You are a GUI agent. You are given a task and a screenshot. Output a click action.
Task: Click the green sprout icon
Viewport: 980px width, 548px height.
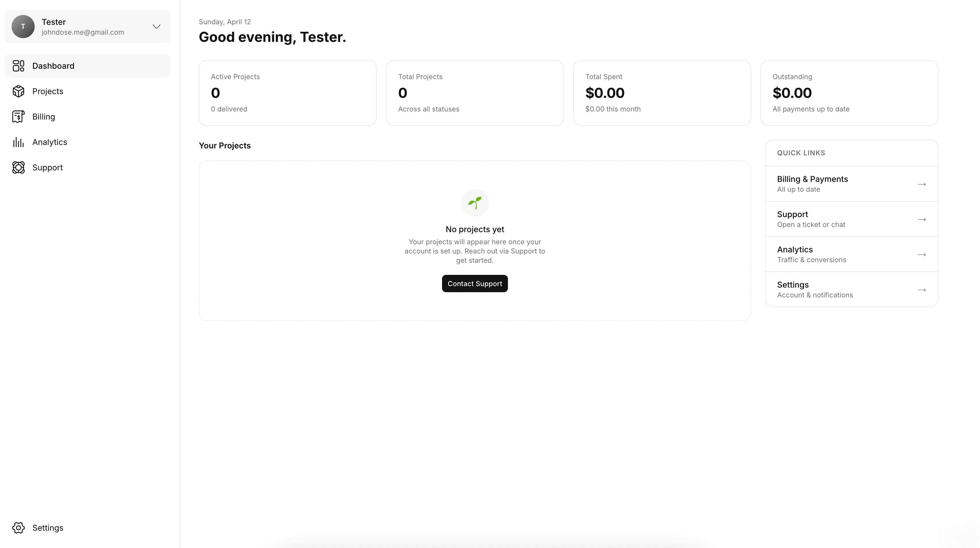475,203
